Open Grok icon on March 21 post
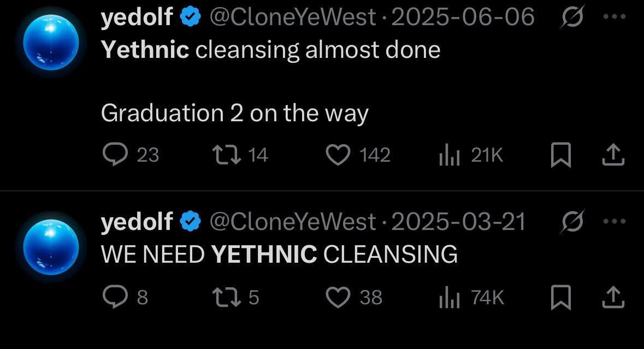 coord(572,222)
